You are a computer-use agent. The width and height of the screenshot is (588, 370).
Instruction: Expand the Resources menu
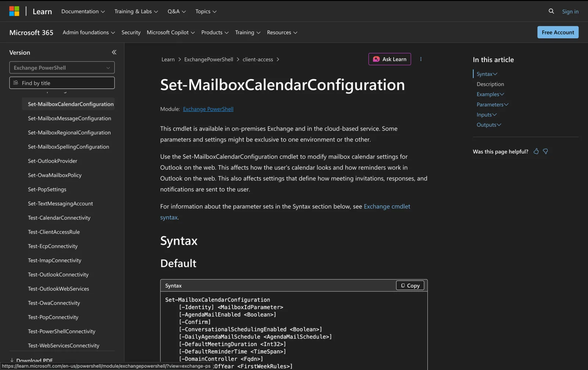[x=282, y=32]
